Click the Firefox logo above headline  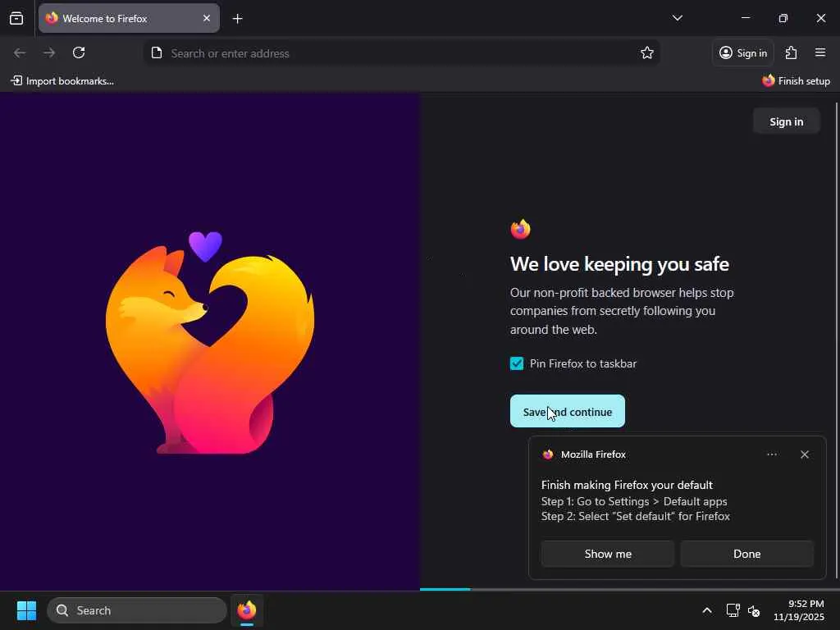pyautogui.click(x=520, y=230)
